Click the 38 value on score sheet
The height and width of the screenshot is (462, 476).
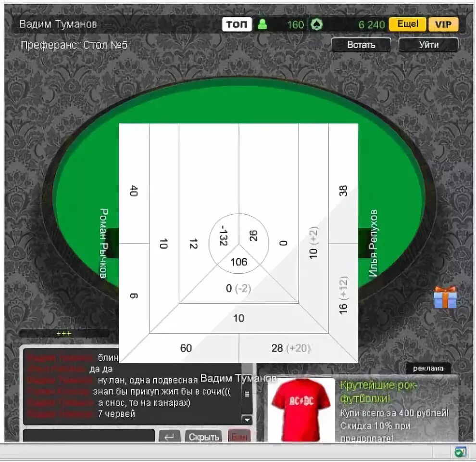(x=343, y=191)
